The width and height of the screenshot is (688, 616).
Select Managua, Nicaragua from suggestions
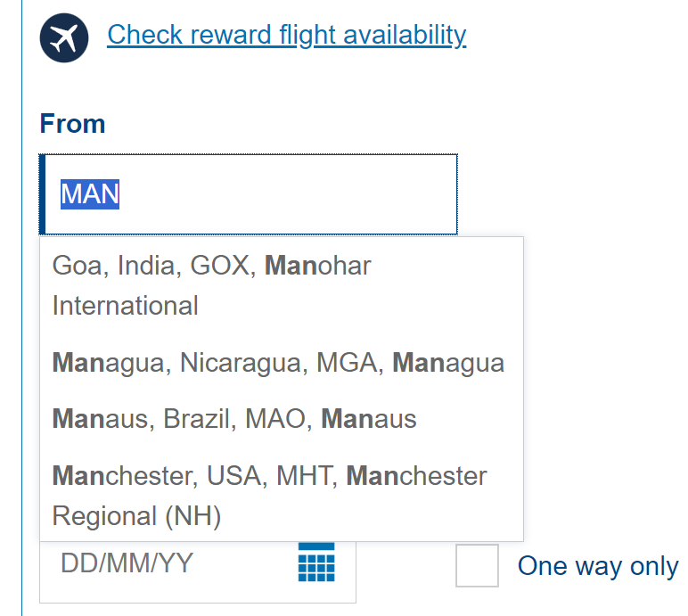[x=278, y=363]
